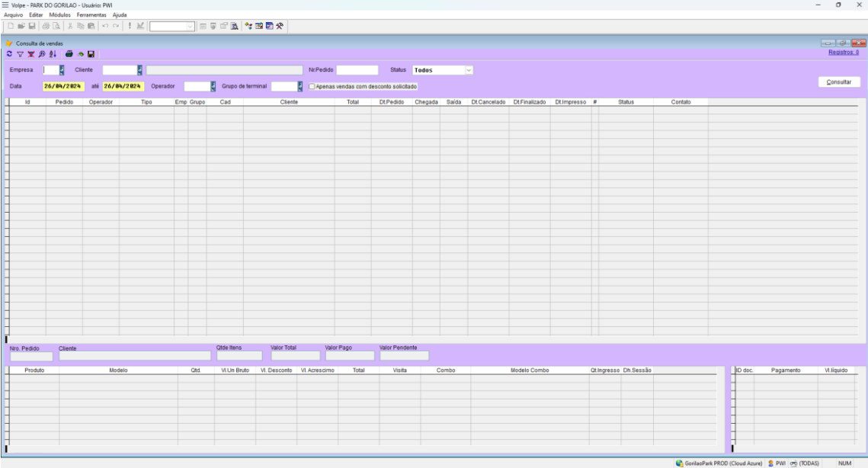Click the hammer and wrench tools icon
This screenshot has width=868, height=468.
pyautogui.click(x=280, y=26)
